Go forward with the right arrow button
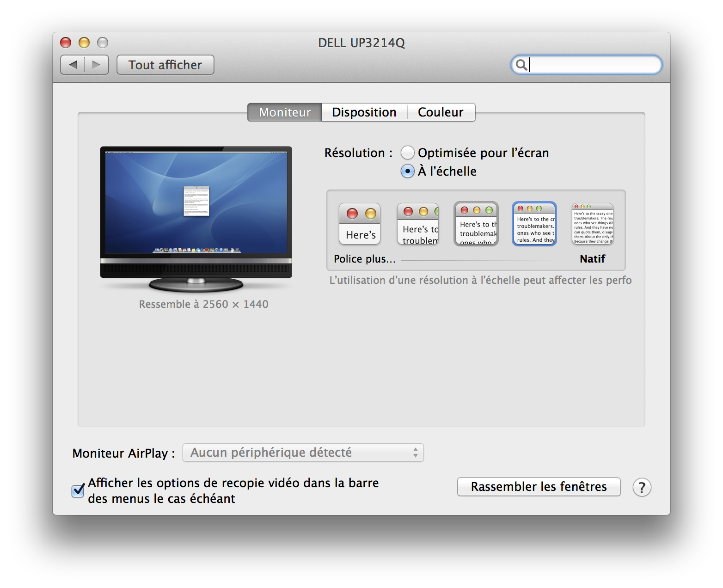This screenshot has height=588, width=723. [97, 65]
